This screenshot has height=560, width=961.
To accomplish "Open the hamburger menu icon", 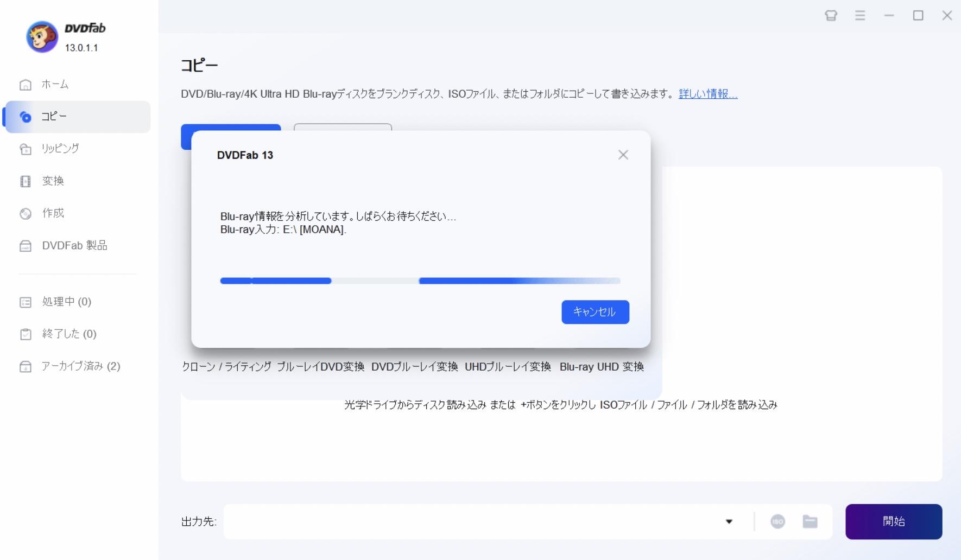I will tap(860, 16).
